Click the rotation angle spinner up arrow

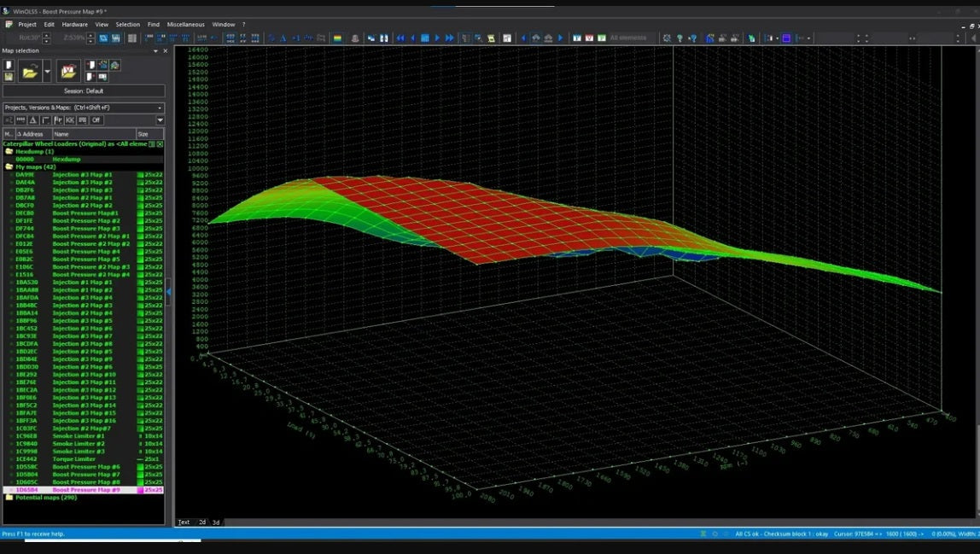click(x=46, y=35)
